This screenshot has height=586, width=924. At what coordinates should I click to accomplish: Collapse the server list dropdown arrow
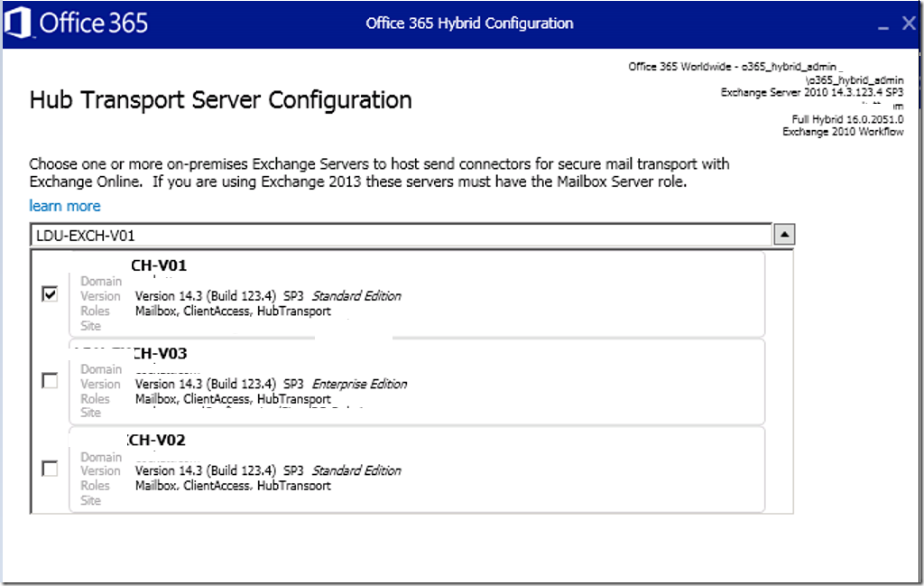(x=784, y=235)
